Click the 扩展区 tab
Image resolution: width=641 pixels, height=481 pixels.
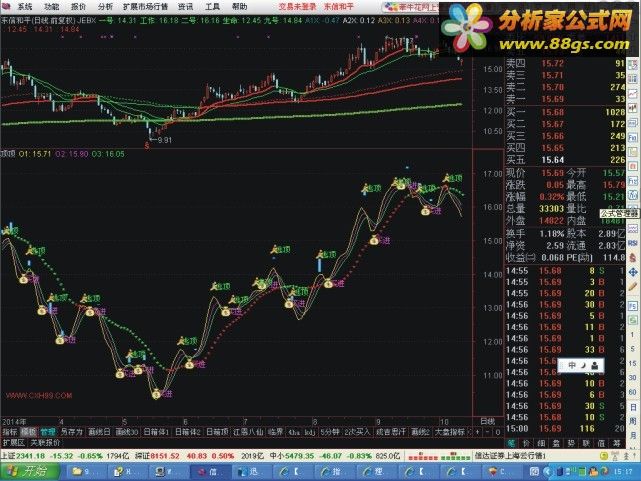pyautogui.click(x=13, y=442)
